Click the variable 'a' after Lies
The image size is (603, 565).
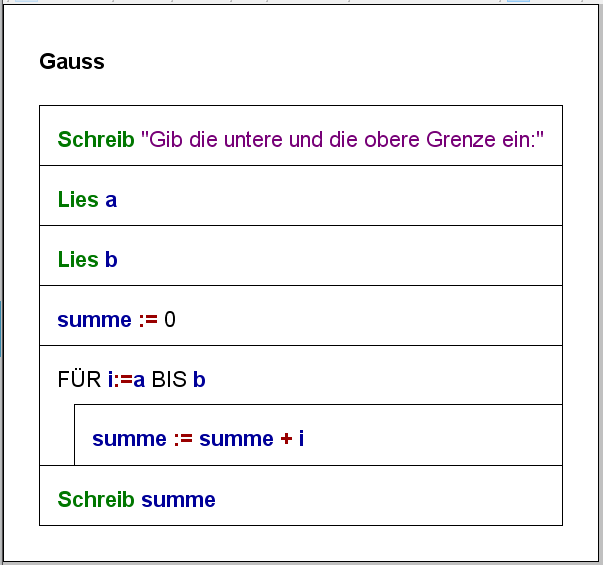(111, 201)
